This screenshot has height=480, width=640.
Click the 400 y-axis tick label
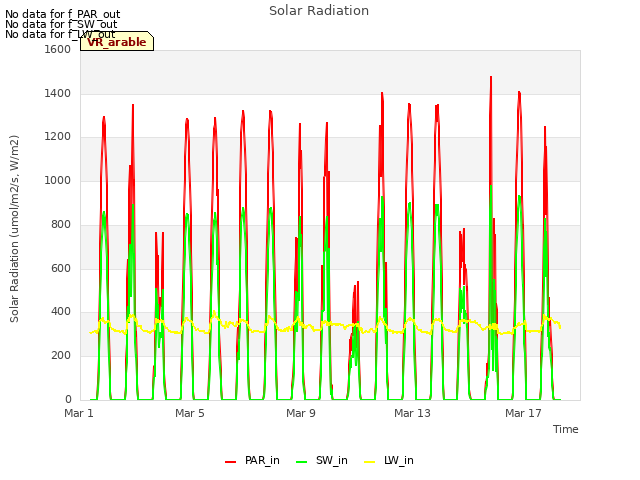61,312
